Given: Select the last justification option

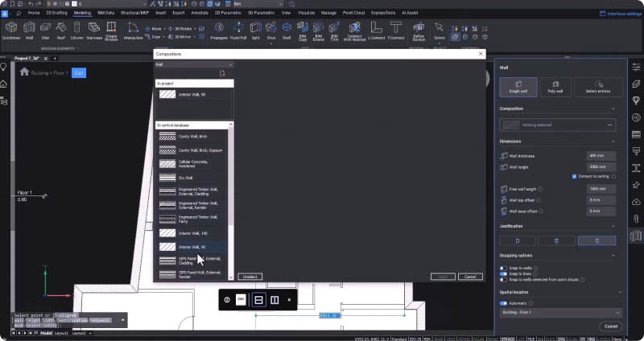Looking at the screenshot, I should click(x=597, y=241).
